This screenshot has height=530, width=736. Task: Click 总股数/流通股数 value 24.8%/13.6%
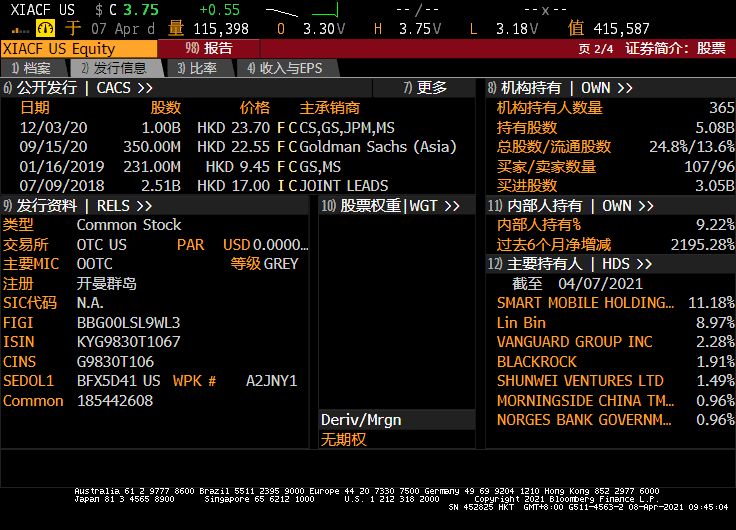(x=692, y=147)
